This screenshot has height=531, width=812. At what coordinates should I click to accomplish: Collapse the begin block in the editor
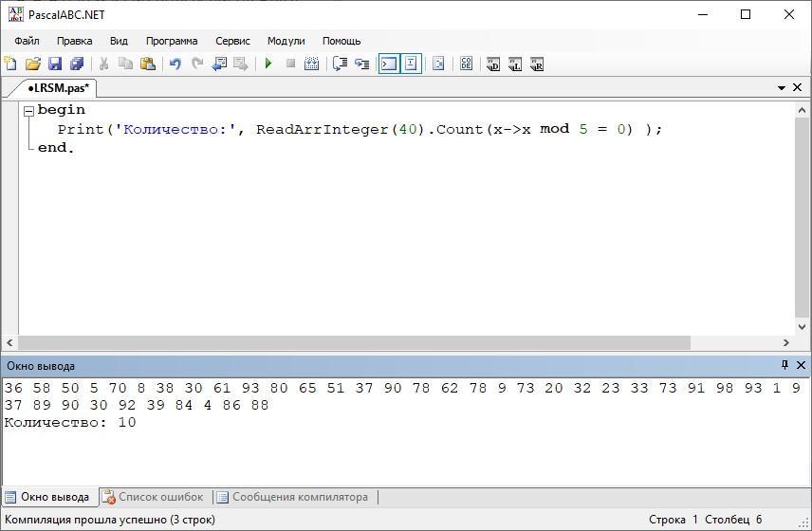29,110
